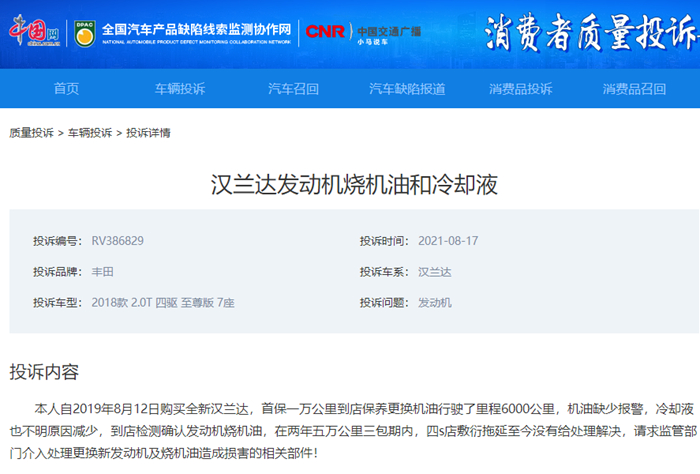Click the CNR logo
The image size is (700, 474).
click(325, 31)
